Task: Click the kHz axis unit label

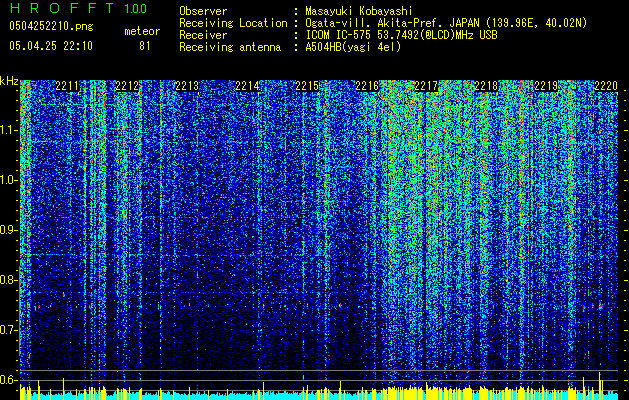Action: 9,81
